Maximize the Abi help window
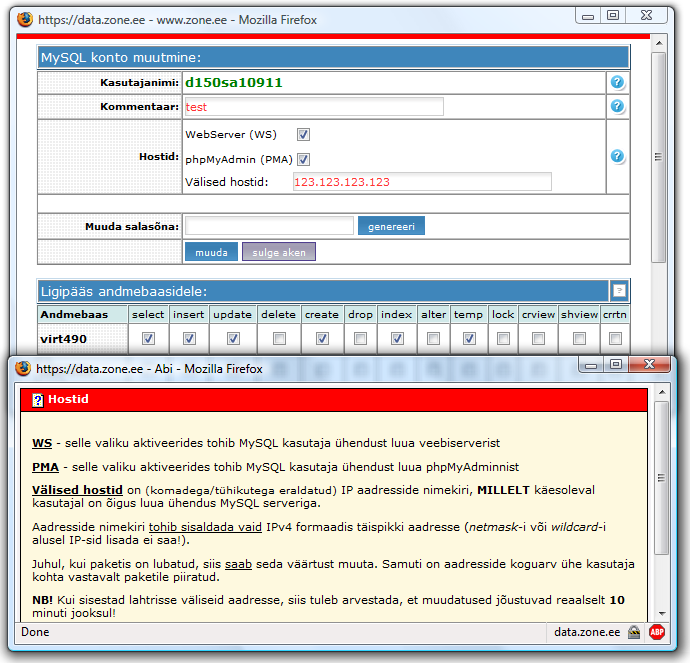Viewport: 690px width, 663px height. tap(616, 364)
